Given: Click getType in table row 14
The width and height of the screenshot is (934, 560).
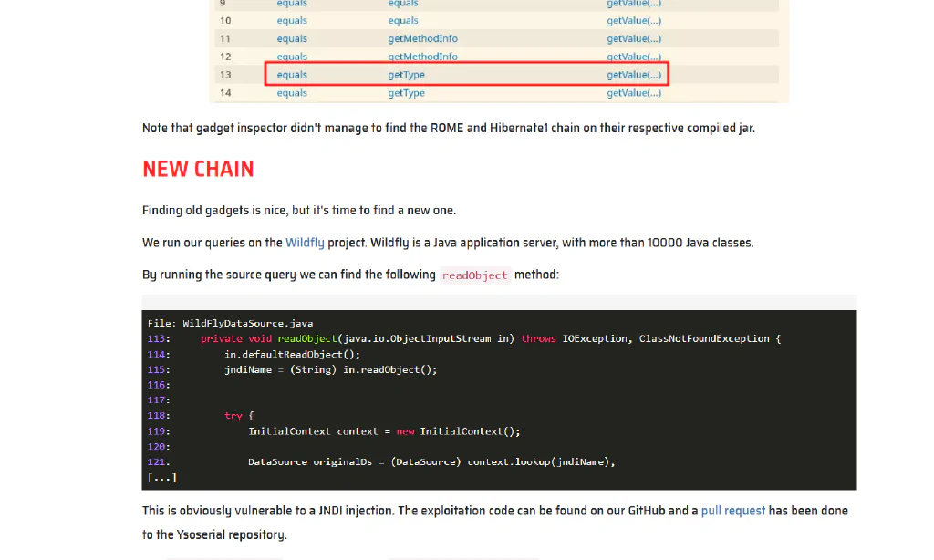Looking at the screenshot, I should tap(406, 93).
